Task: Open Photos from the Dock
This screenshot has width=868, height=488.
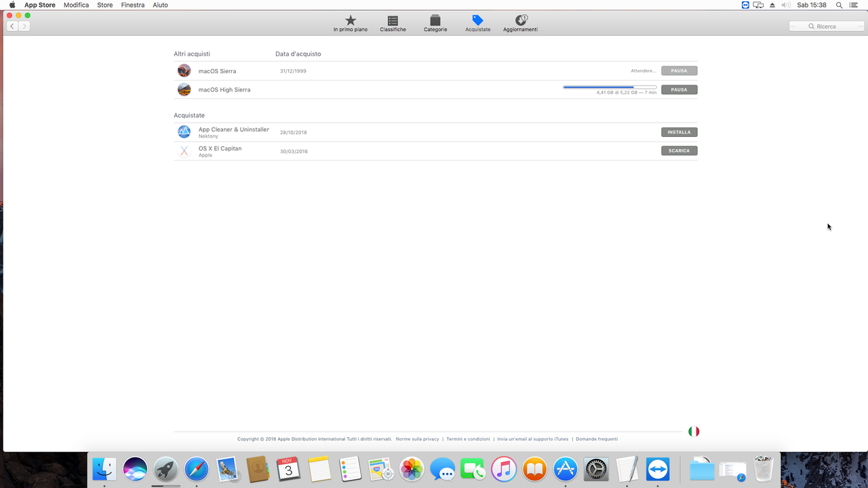Action: pyautogui.click(x=412, y=469)
